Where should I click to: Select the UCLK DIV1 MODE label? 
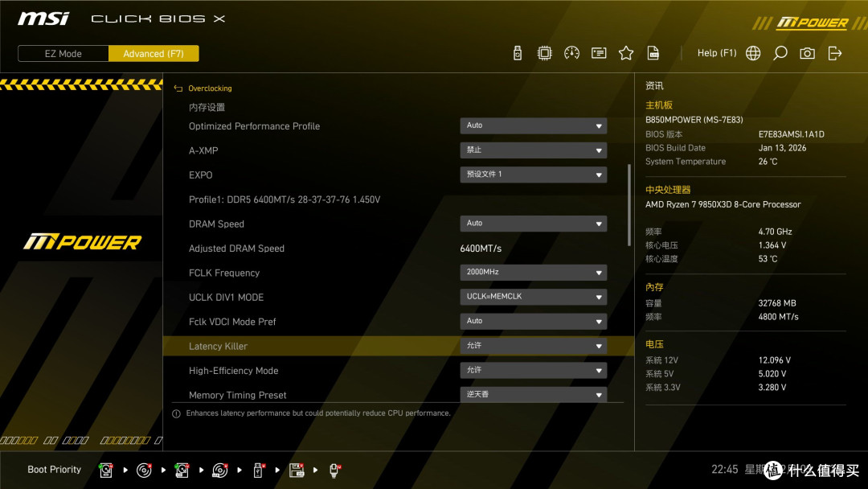click(x=226, y=298)
